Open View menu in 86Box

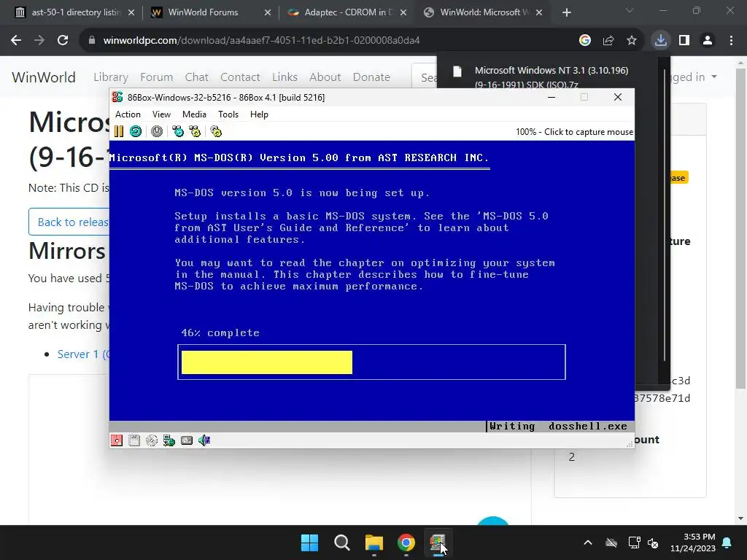[161, 114]
